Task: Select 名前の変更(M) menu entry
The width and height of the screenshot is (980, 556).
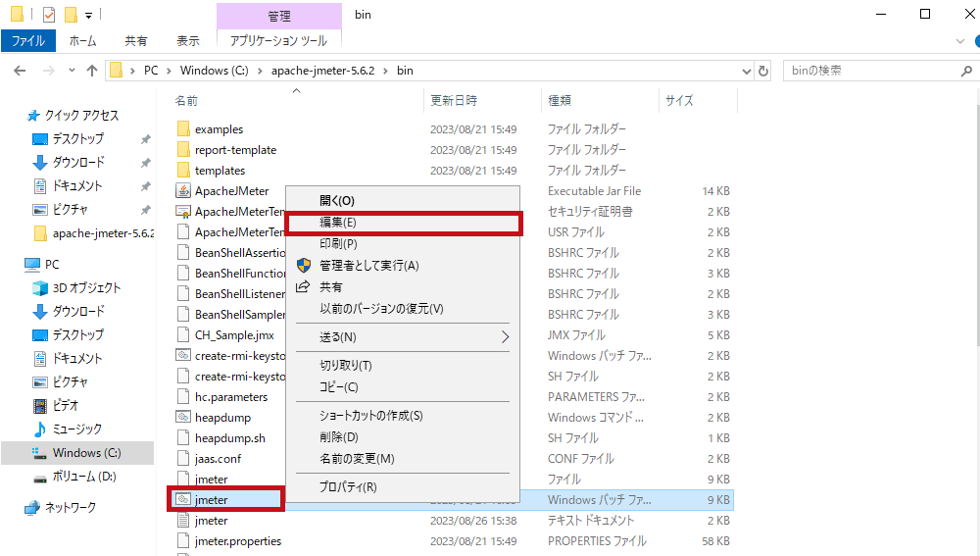Action: 402,459
